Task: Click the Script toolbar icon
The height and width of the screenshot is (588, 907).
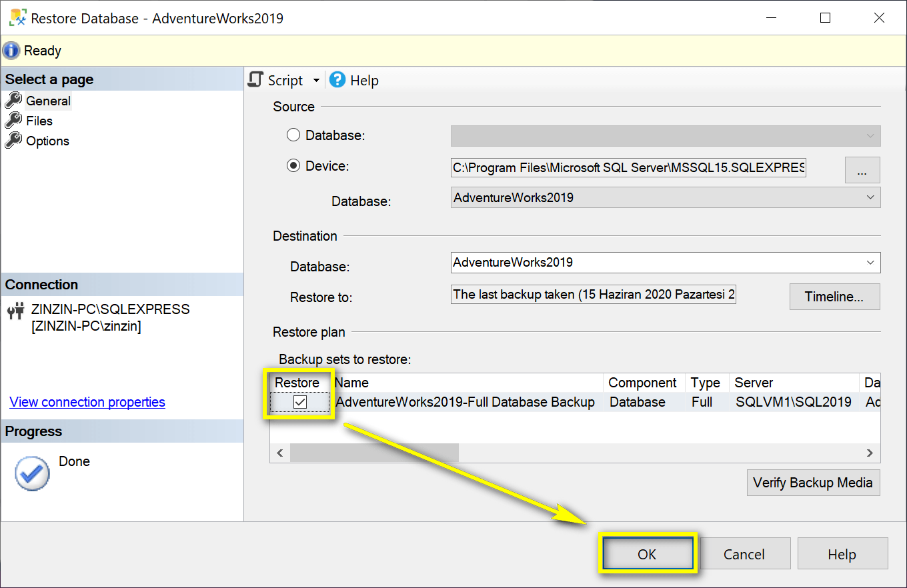Action: pyautogui.click(x=255, y=80)
